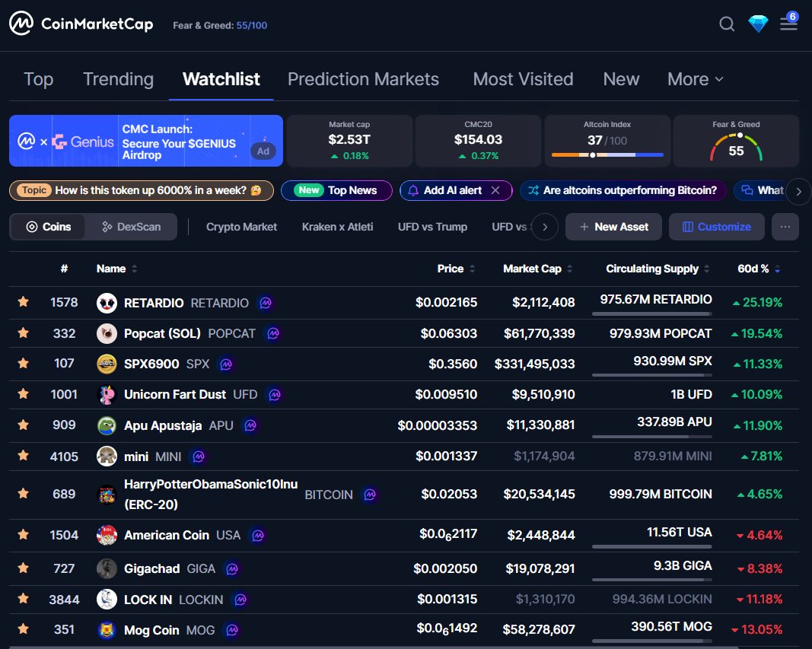Switch to the Top tab

click(38, 79)
